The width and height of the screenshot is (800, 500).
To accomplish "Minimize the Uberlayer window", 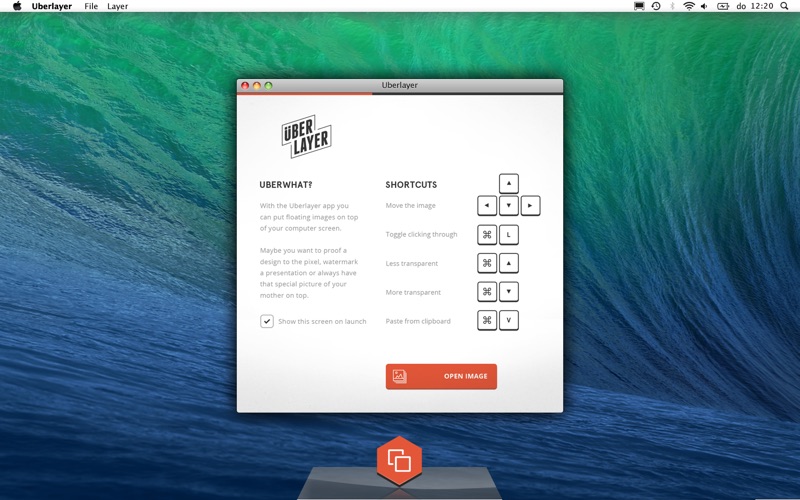I will pos(257,85).
